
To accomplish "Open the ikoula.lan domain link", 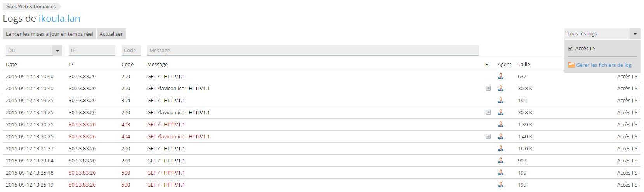I will [x=59, y=19].
